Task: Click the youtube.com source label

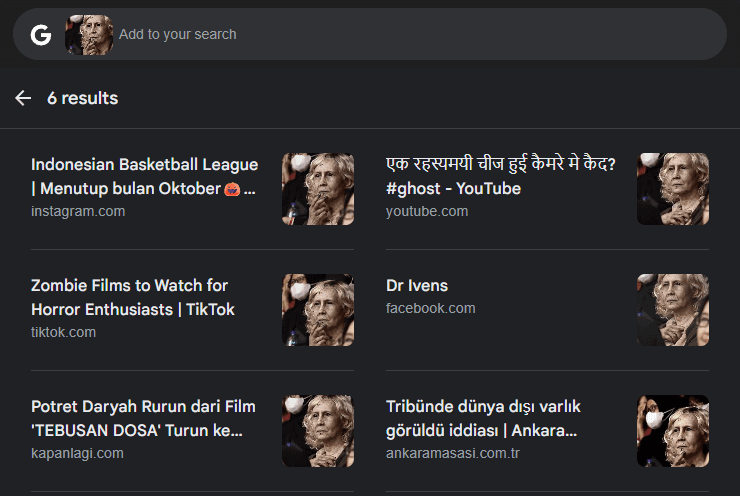Action: click(x=427, y=211)
